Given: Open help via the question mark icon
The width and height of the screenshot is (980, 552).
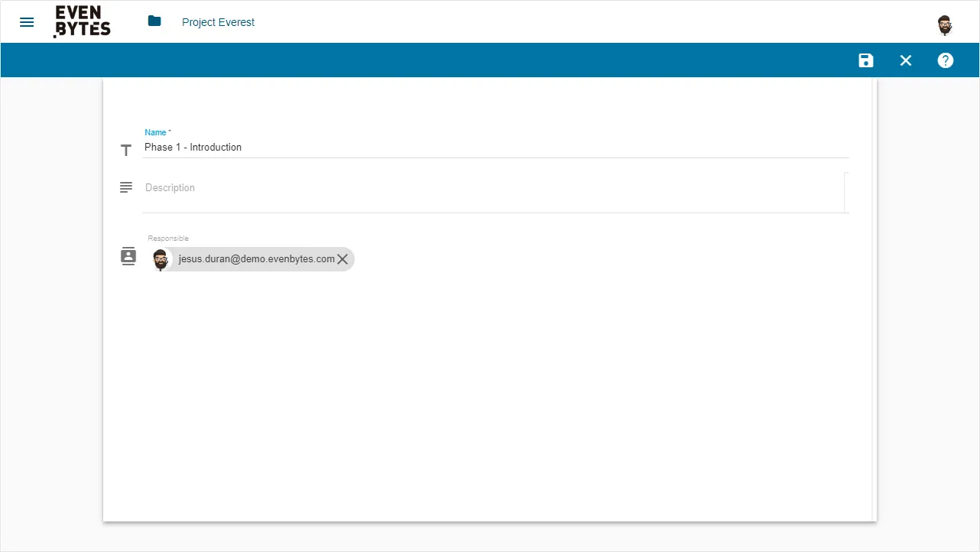Looking at the screenshot, I should click(x=946, y=60).
